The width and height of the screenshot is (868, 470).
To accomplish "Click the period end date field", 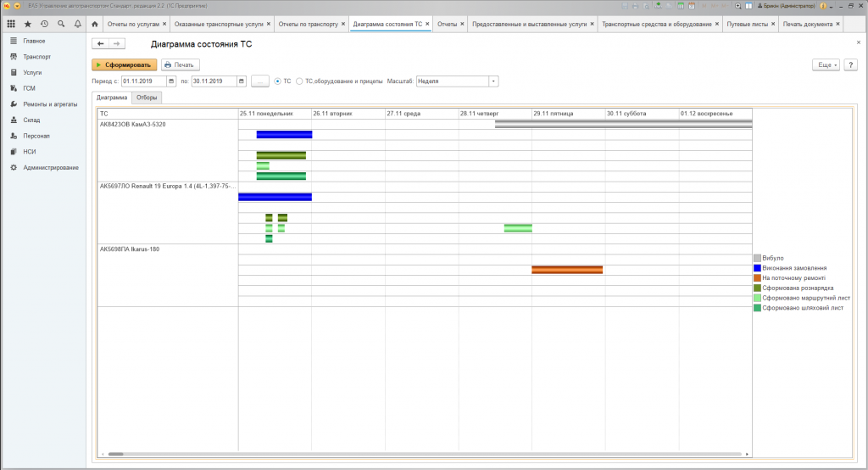I will (x=214, y=81).
